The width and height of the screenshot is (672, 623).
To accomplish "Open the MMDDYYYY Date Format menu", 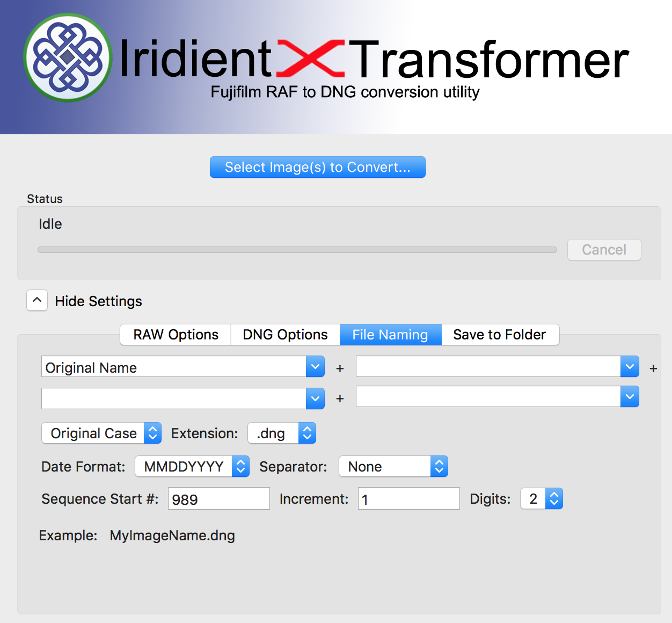I will coord(192,466).
